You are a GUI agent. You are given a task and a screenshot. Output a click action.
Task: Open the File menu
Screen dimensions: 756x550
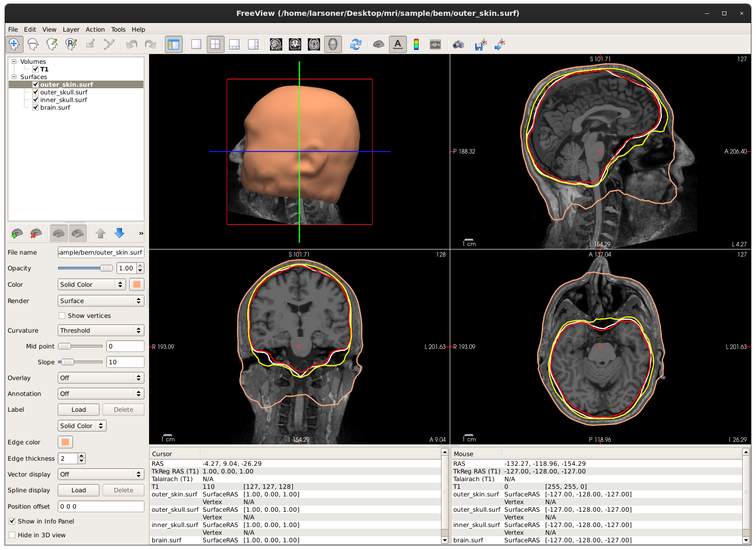coord(13,30)
